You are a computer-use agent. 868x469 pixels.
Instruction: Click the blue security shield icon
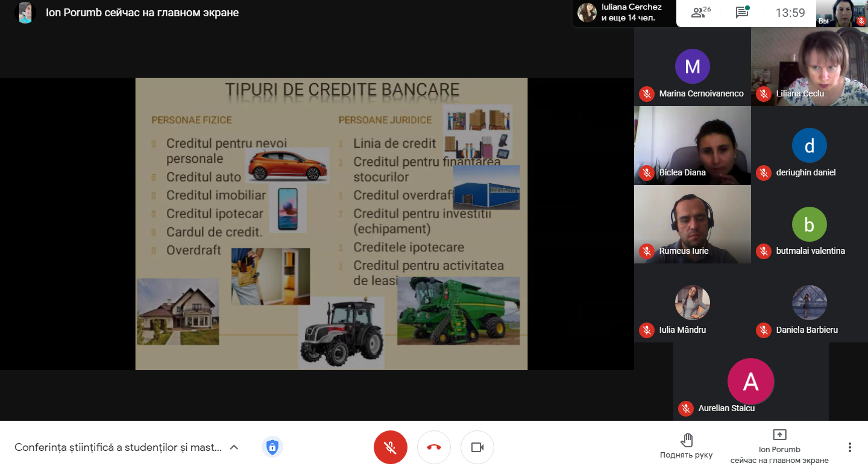click(272, 447)
